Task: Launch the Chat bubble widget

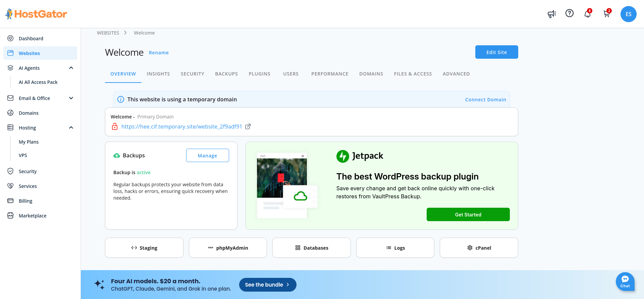Action: tap(625, 281)
